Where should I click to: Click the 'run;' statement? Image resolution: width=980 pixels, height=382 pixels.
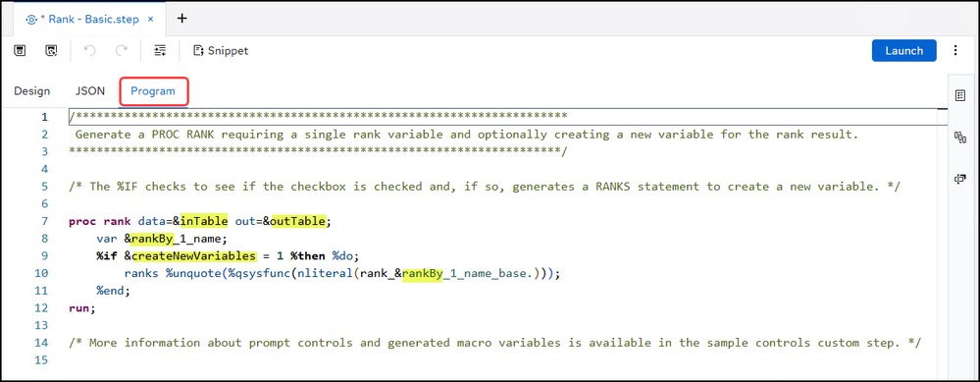pyautogui.click(x=82, y=308)
